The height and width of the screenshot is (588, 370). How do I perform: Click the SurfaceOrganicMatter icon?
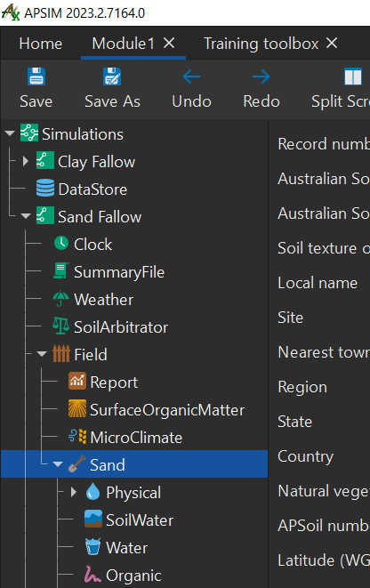77,408
